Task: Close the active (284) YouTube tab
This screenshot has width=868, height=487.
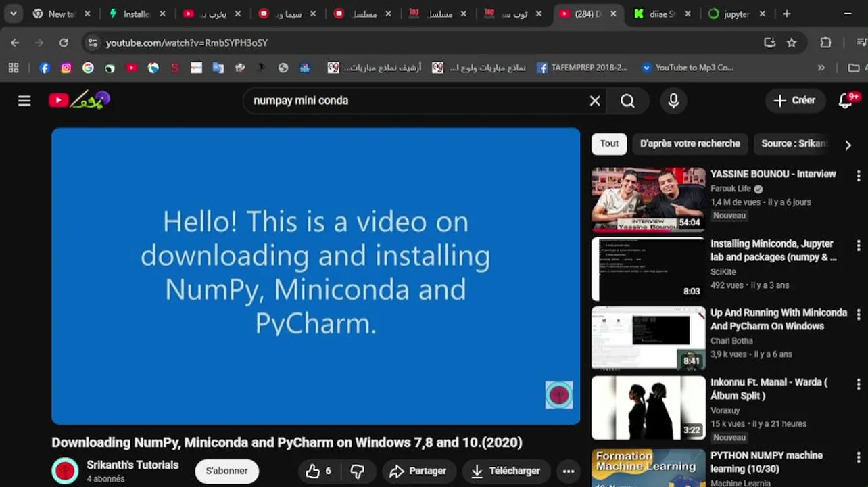Action: pos(612,14)
